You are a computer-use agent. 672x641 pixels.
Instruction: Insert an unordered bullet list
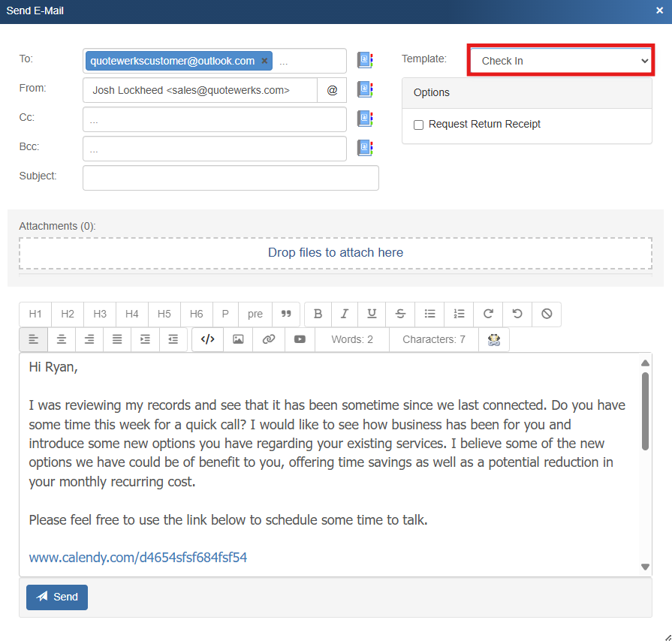point(429,314)
